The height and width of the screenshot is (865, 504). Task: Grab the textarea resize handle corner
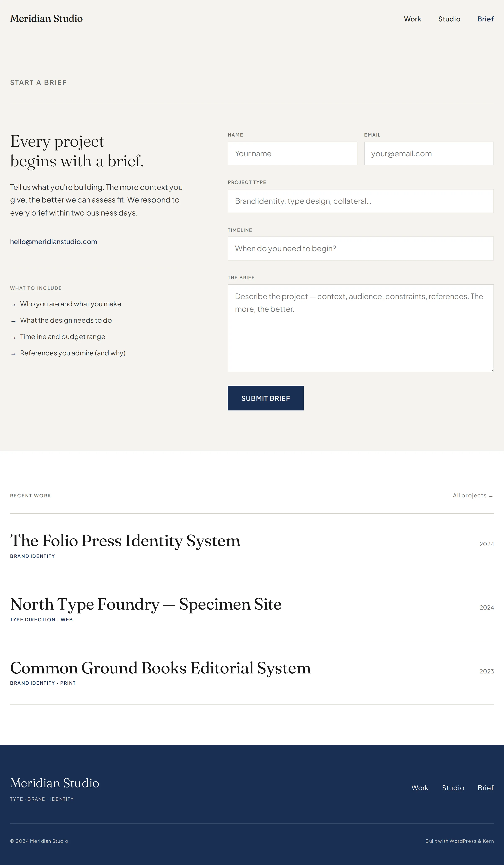[492, 370]
